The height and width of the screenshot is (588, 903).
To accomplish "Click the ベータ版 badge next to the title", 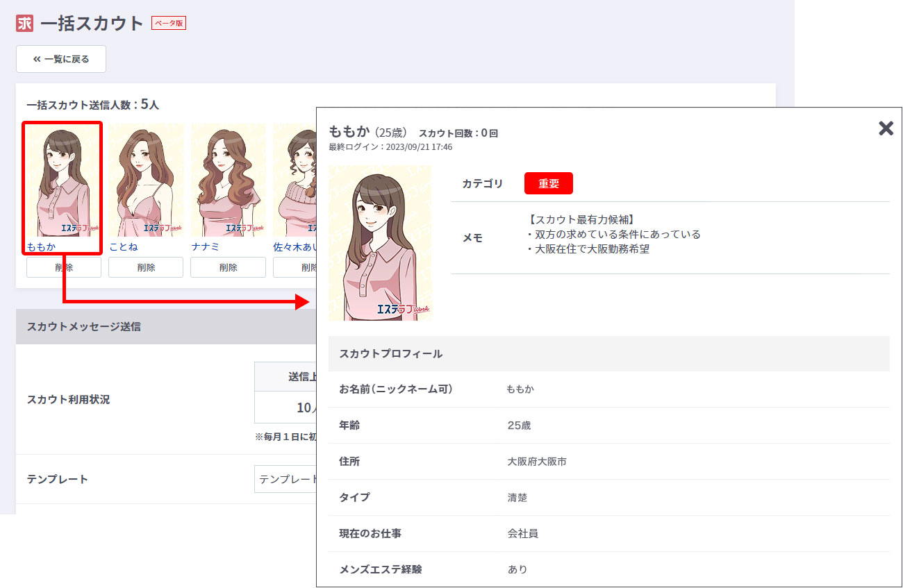I will pyautogui.click(x=169, y=23).
